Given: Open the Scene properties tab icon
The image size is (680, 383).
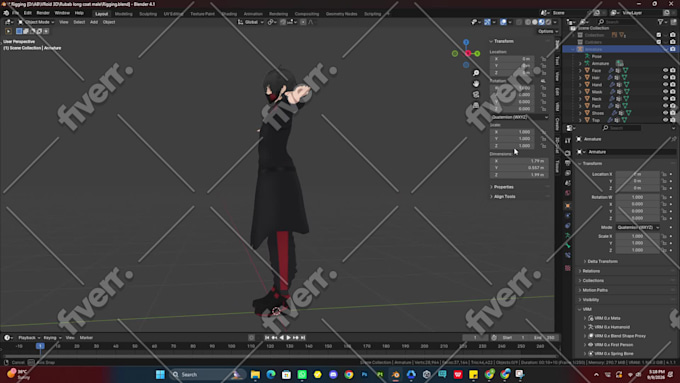Looking at the screenshot, I should point(568,183).
